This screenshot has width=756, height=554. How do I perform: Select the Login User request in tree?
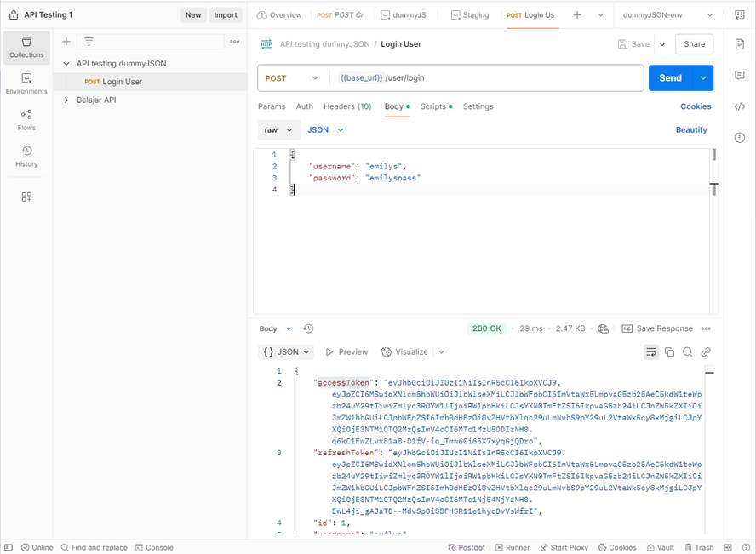click(122, 82)
